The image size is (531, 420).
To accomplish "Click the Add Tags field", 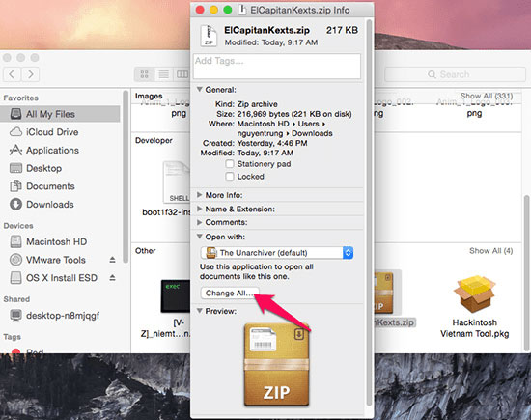I will [x=277, y=66].
